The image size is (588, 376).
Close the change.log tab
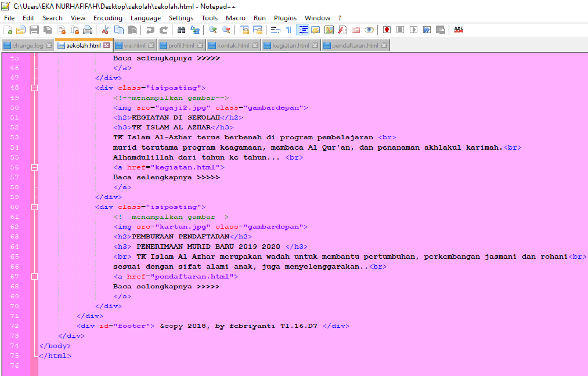coord(49,45)
